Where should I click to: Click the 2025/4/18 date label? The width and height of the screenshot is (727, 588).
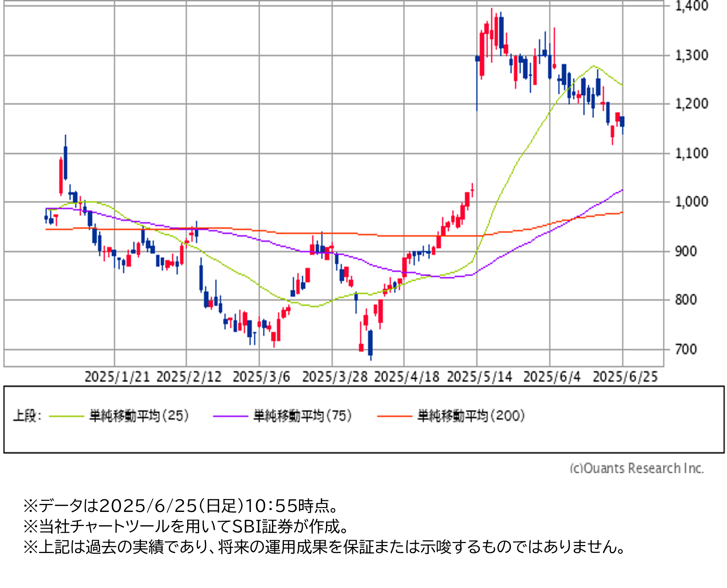pyautogui.click(x=407, y=377)
